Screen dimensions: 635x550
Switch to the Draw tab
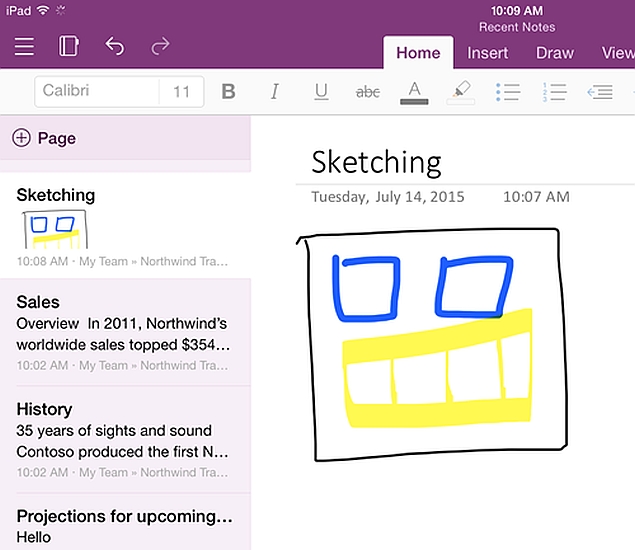click(x=555, y=53)
